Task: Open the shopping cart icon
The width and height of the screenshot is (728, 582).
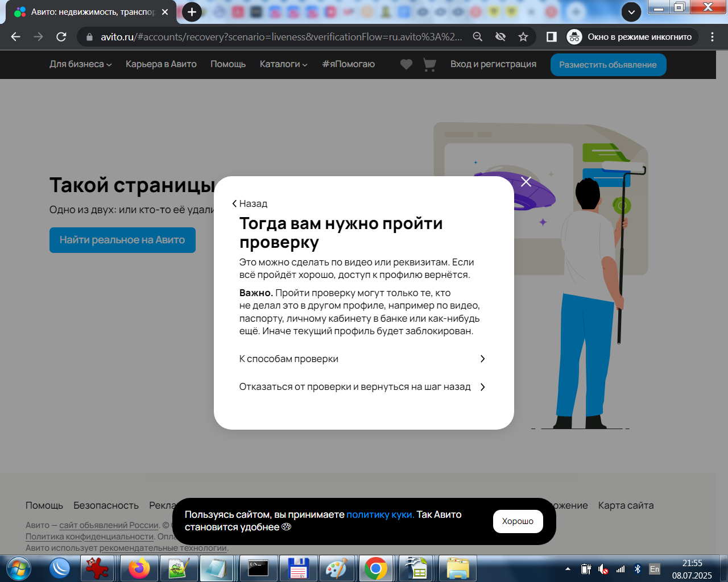Action: [x=429, y=65]
